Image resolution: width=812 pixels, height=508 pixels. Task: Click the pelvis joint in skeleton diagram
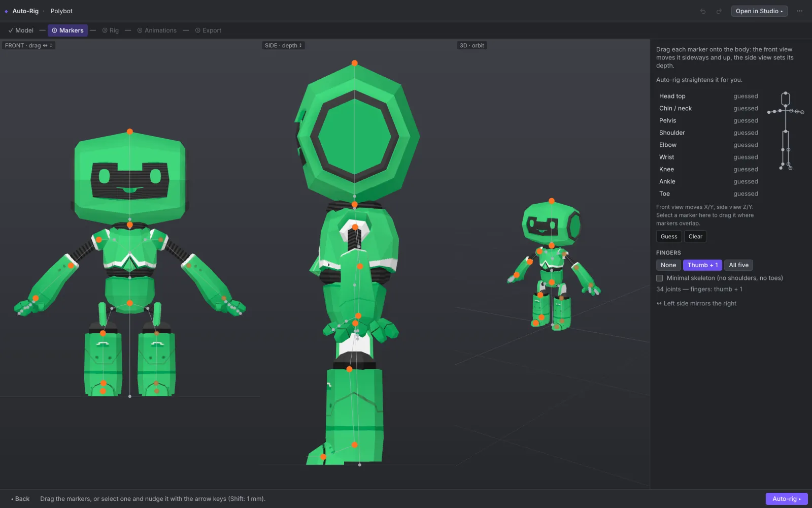pos(786,131)
